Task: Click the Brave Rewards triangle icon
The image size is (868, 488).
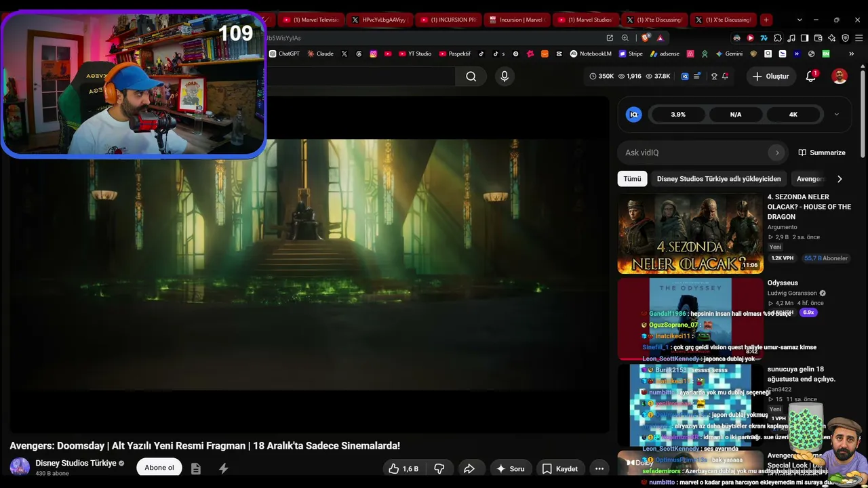Action: pyautogui.click(x=660, y=38)
